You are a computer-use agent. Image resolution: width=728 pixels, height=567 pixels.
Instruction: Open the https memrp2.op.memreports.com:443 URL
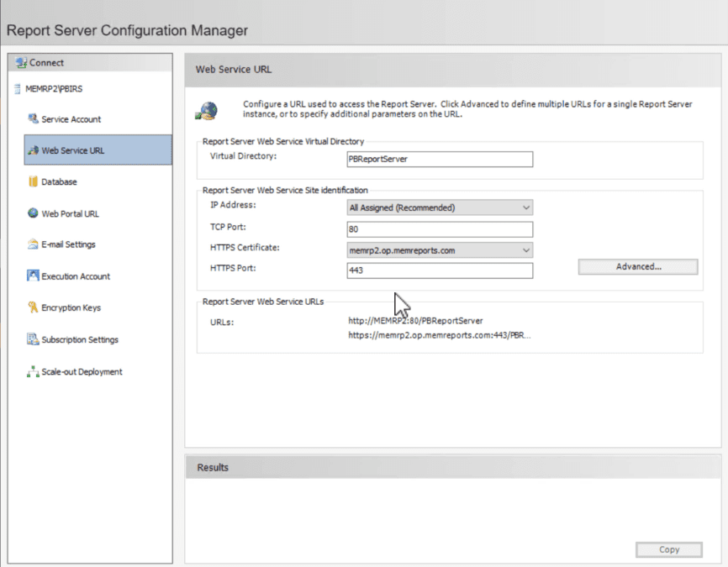coord(439,335)
